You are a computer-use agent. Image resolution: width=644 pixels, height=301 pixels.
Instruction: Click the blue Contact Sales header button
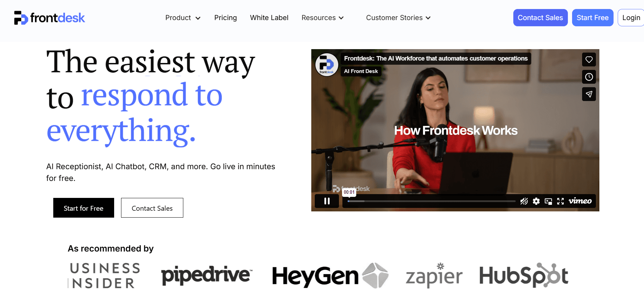coord(540,18)
